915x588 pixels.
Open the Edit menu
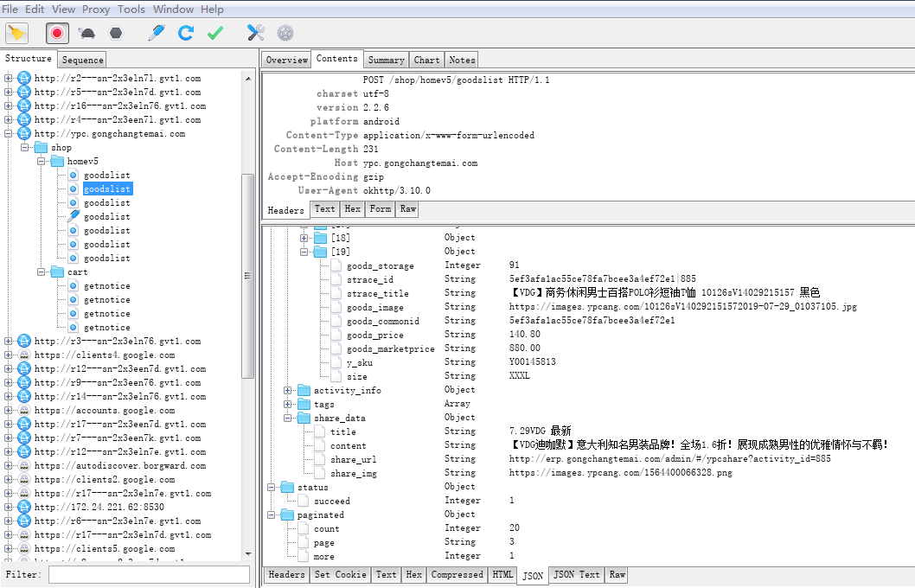coord(35,10)
